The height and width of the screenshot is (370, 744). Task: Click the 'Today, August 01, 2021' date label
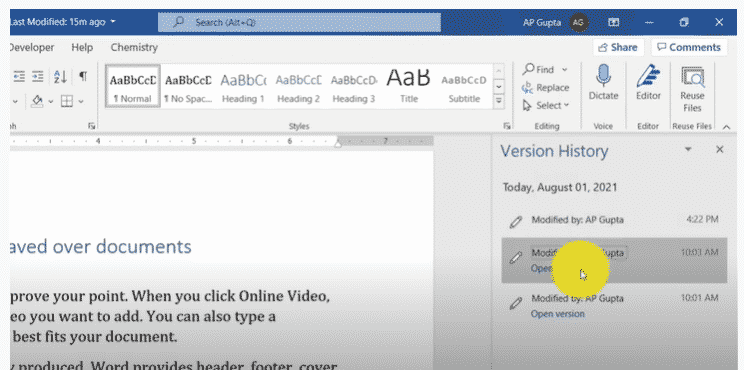(x=560, y=187)
